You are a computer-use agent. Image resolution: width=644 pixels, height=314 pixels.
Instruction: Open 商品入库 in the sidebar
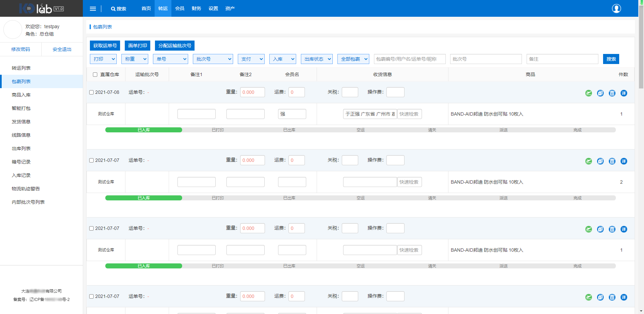(x=41, y=95)
